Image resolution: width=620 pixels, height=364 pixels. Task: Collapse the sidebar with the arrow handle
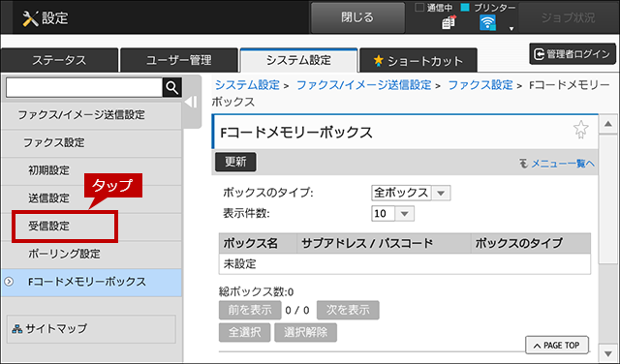point(192,102)
